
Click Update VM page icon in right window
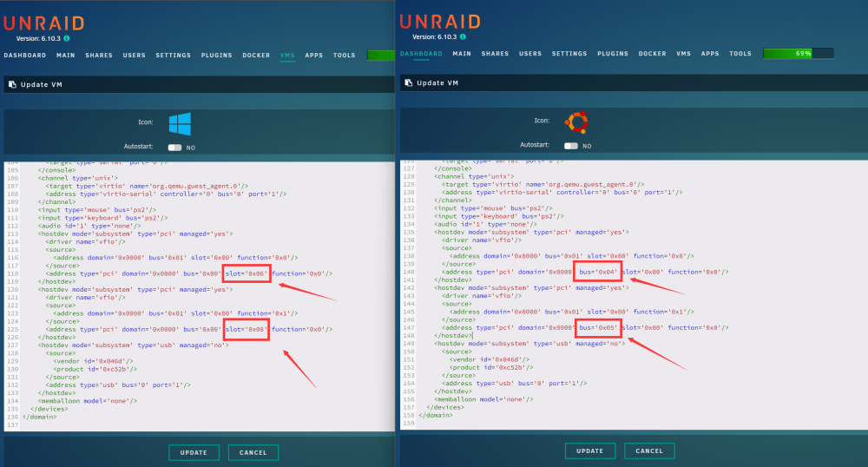[x=409, y=83]
